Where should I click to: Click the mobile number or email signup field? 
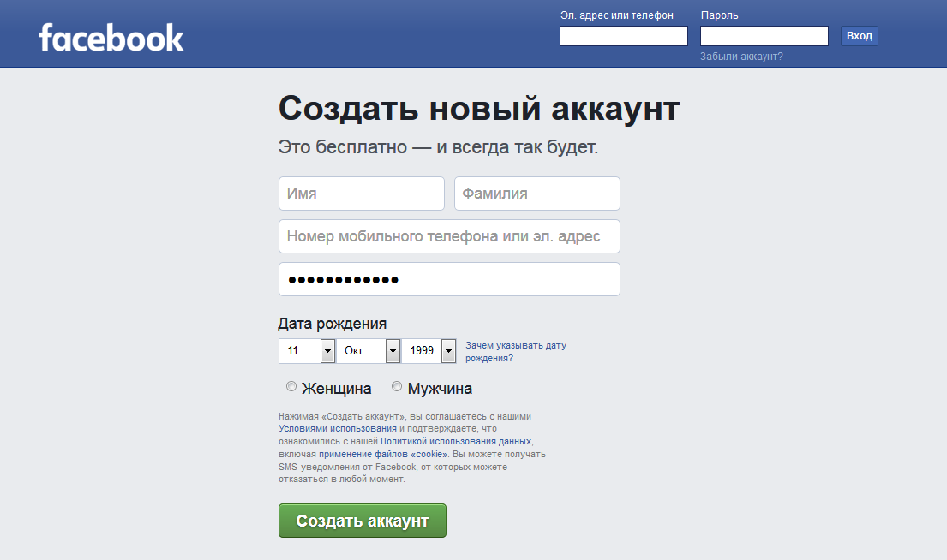449,236
